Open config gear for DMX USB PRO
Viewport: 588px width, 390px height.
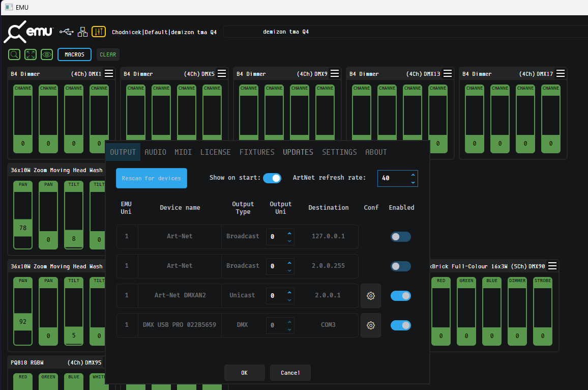371,325
